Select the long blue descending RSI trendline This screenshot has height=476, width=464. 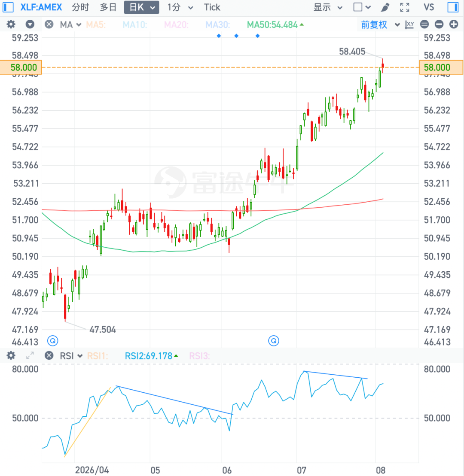click(174, 400)
